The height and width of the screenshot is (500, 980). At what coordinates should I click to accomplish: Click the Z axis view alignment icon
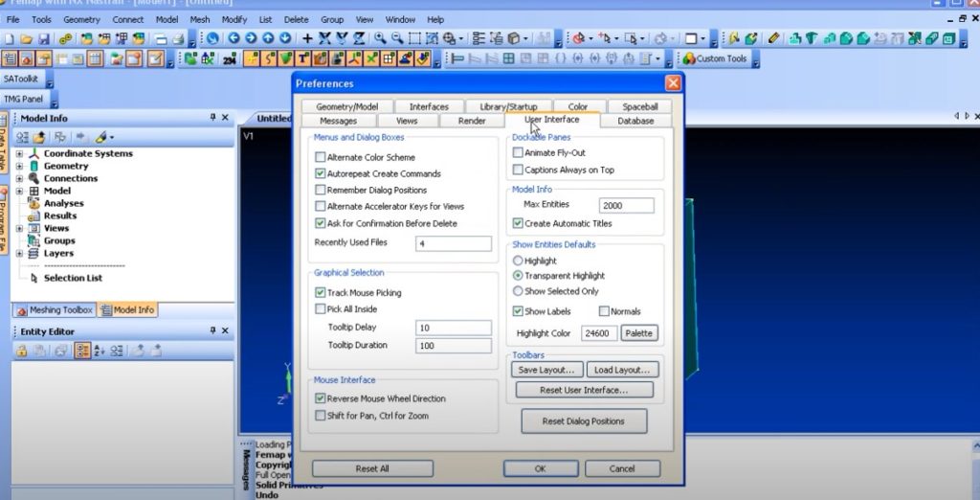[359, 39]
